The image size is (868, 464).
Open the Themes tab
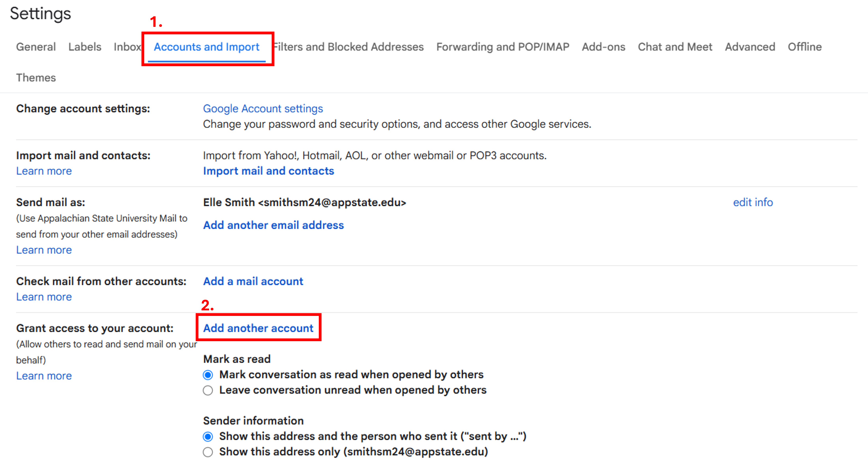[36, 78]
